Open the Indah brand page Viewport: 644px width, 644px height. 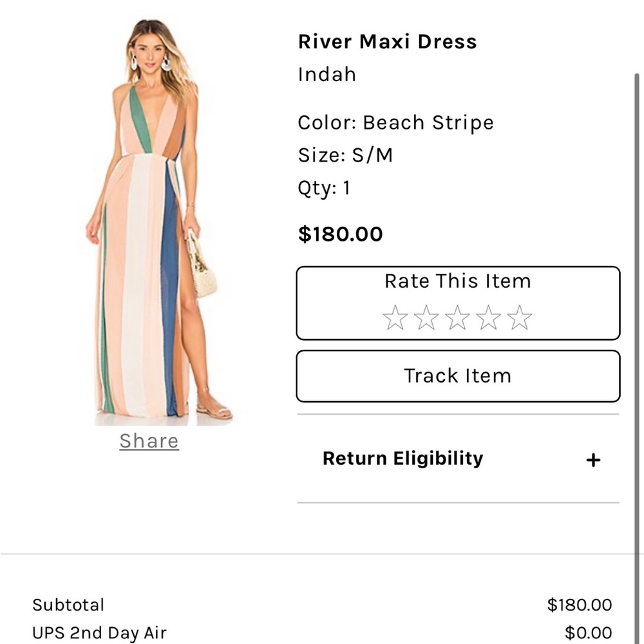[x=327, y=74]
